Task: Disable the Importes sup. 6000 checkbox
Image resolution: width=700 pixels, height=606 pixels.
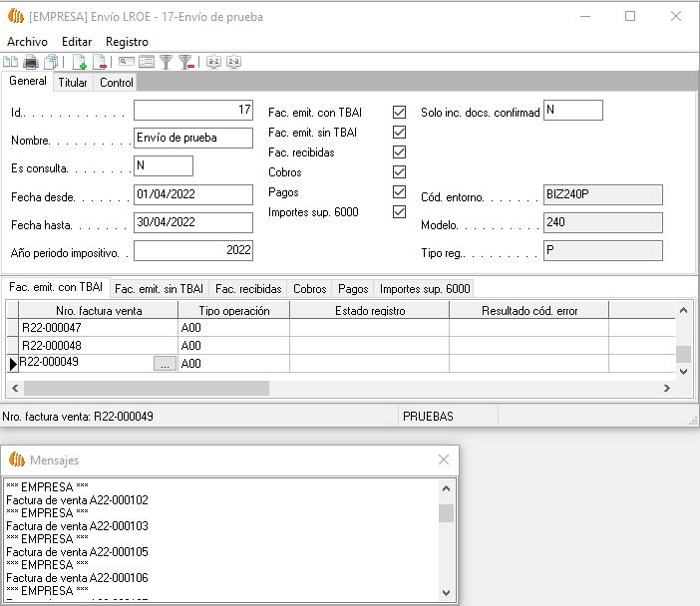Action: coord(400,212)
